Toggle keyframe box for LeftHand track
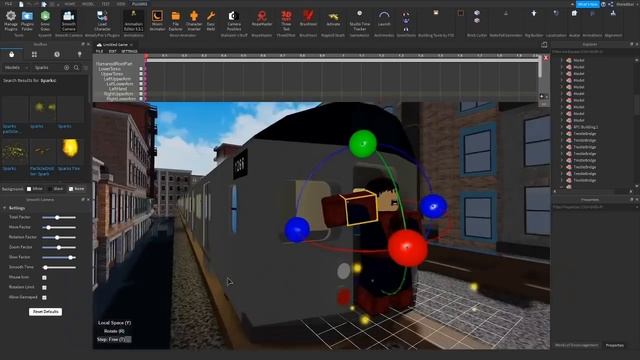Viewport: 640px width, 360px height. [141, 89]
